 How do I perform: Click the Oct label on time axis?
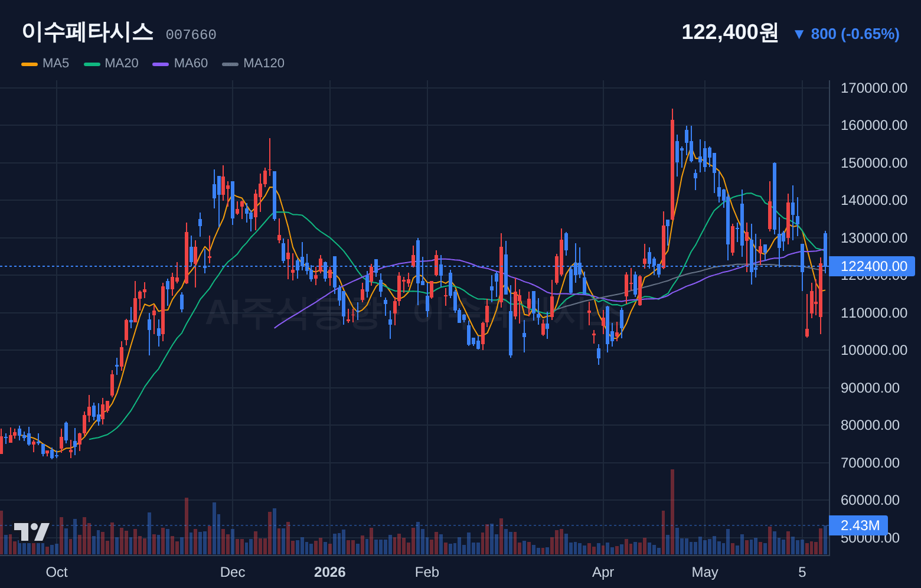[x=57, y=572]
